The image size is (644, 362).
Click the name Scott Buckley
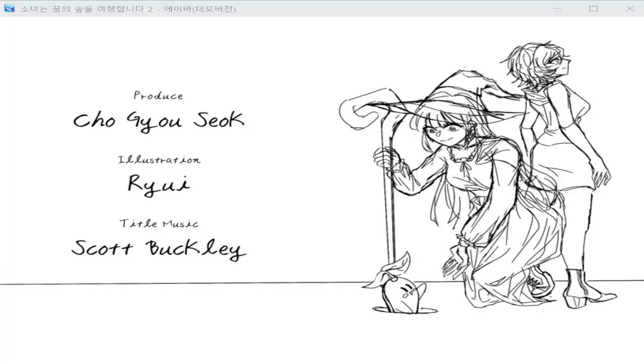[x=158, y=249]
